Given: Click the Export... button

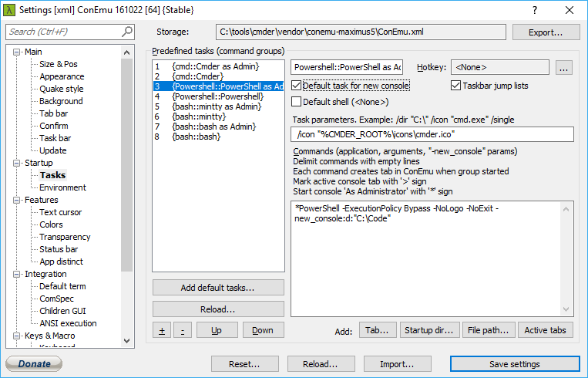Looking at the screenshot, I should [x=546, y=32].
